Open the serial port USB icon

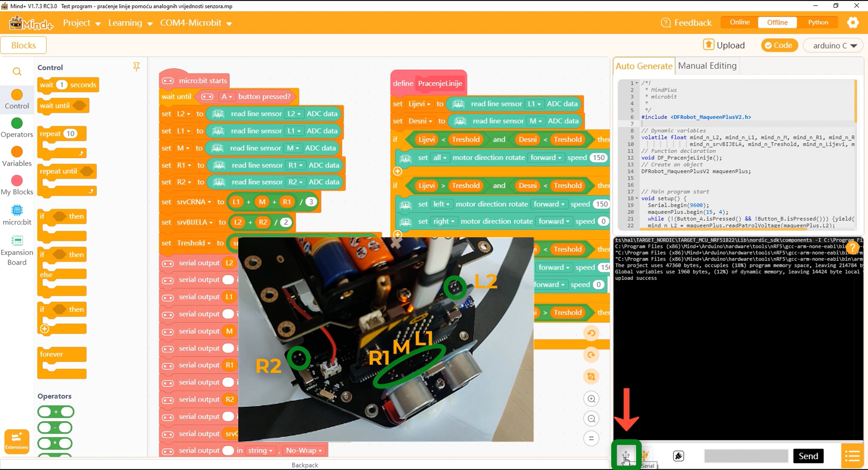pos(626,455)
